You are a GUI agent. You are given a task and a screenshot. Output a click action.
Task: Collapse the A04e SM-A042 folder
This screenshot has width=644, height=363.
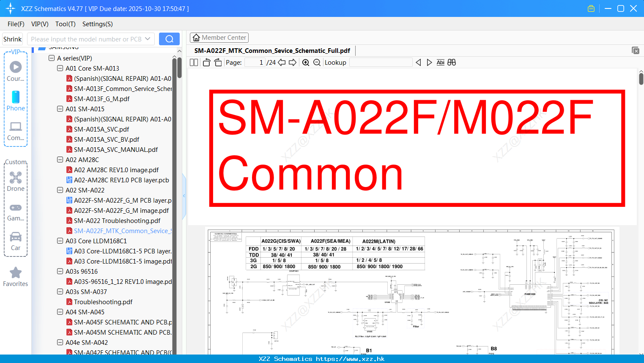60,342
